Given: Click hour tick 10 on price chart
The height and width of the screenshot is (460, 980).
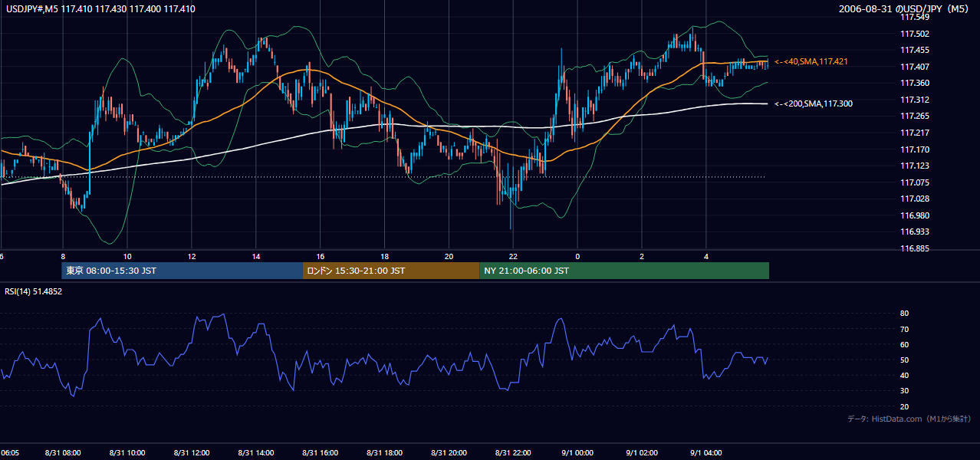Looking at the screenshot, I should click(127, 257).
